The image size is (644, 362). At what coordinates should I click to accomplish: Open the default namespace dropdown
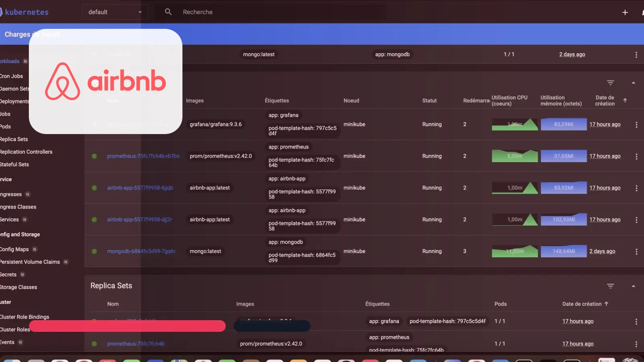[x=115, y=12]
